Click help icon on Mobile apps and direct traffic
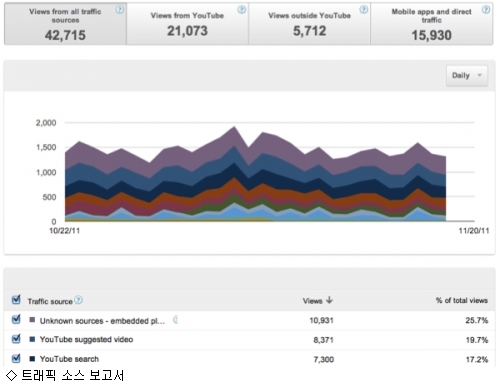The image size is (500, 387). click(486, 10)
